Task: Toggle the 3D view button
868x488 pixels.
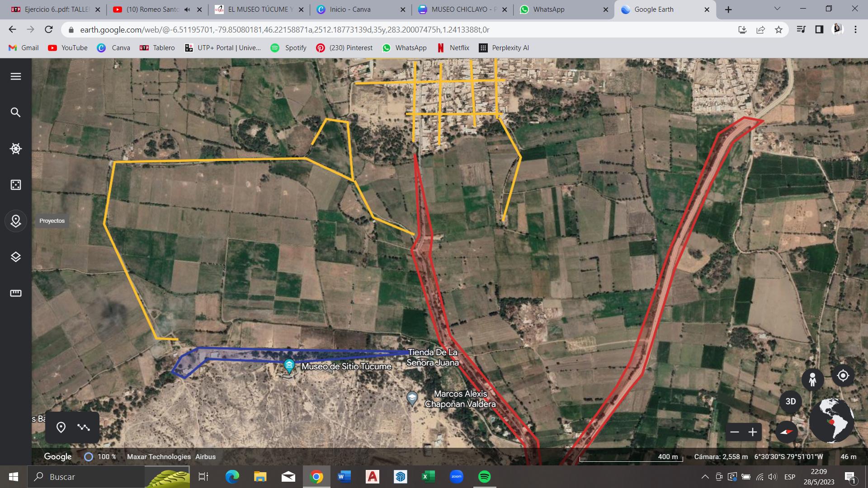Action: tap(790, 401)
